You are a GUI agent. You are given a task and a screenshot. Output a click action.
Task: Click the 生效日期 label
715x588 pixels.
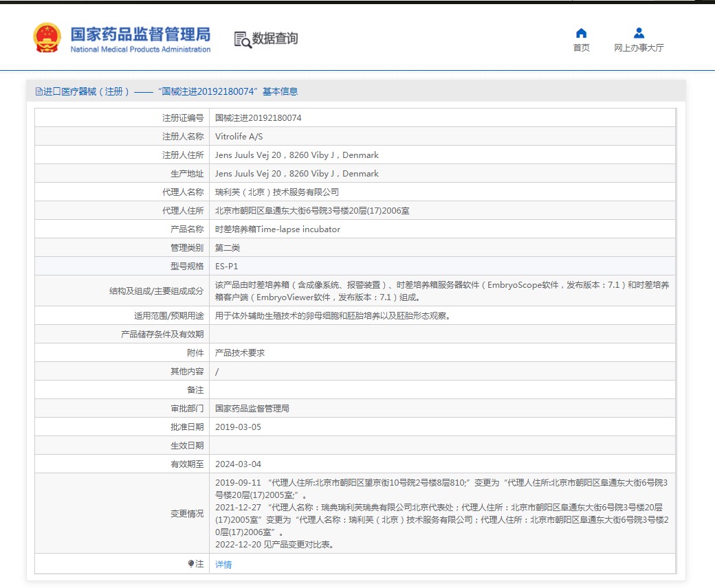click(x=187, y=446)
